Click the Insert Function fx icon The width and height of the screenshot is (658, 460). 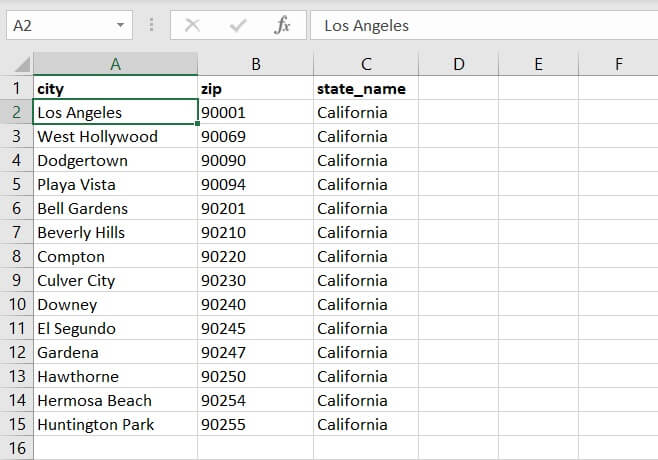pyautogui.click(x=282, y=26)
